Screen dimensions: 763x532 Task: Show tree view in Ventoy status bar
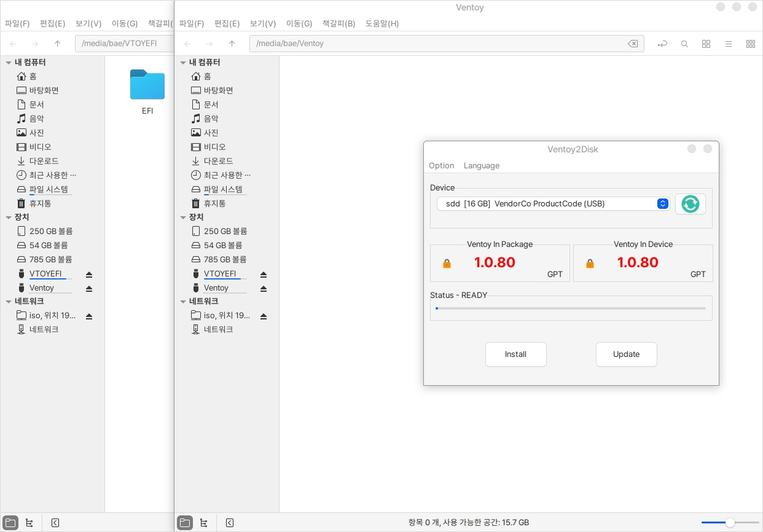coord(204,523)
